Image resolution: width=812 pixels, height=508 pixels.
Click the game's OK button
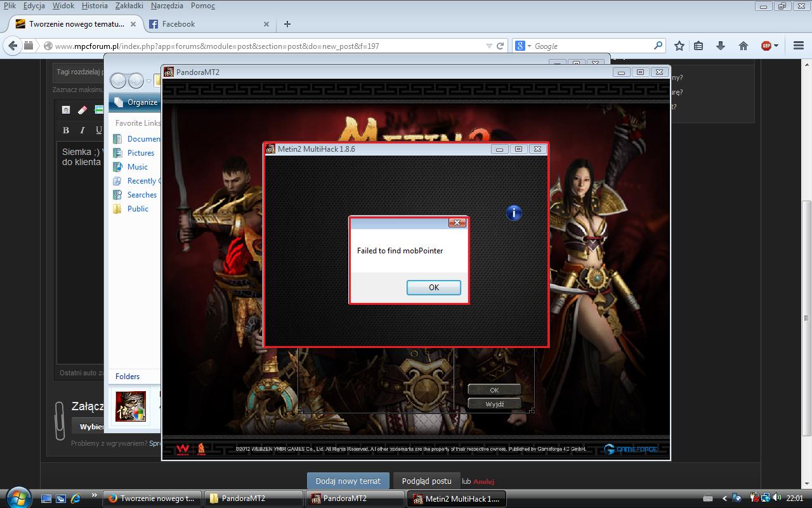[x=494, y=390]
